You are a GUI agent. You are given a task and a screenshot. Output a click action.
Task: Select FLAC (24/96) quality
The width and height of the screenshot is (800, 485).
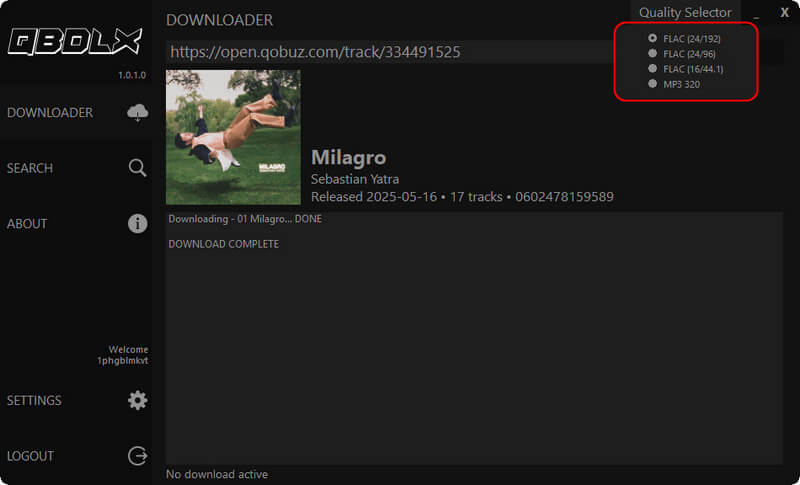point(681,54)
